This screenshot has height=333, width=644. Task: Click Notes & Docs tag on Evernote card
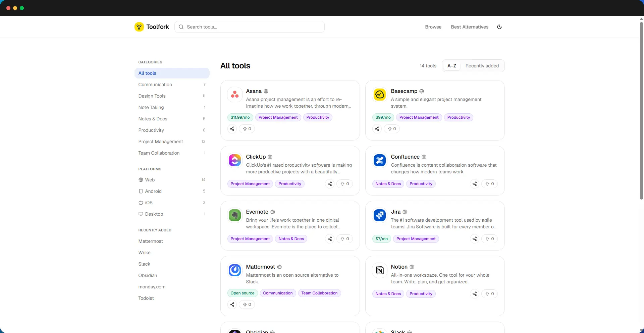[x=291, y=239]
